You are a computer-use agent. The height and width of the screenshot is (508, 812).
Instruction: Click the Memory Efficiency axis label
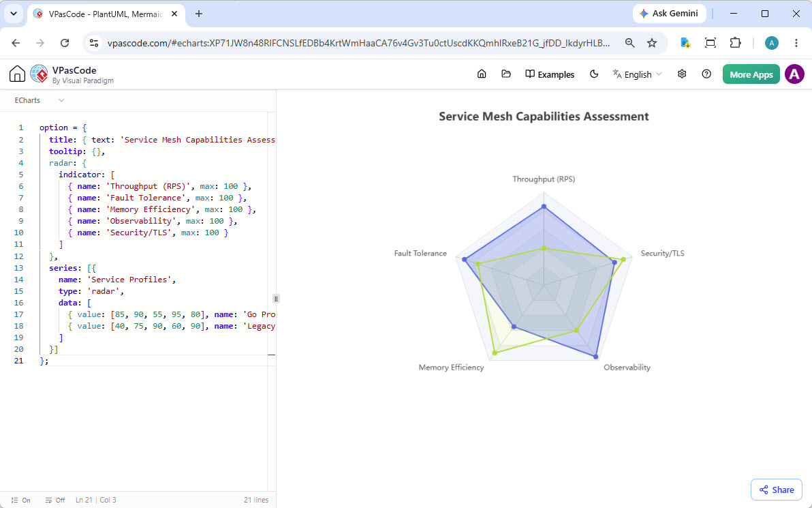tap(451, 368)
